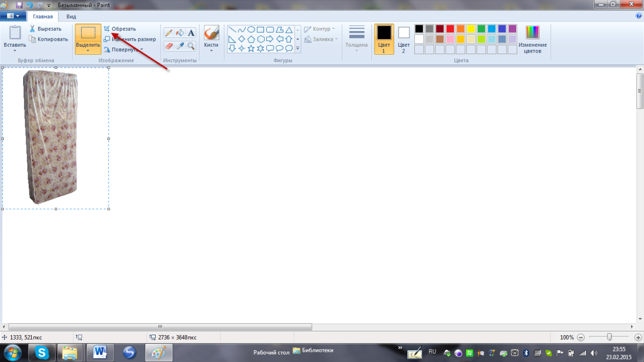Click the Копировать button
The width and height of the screenshot is (644, 362).
(48, 39)
